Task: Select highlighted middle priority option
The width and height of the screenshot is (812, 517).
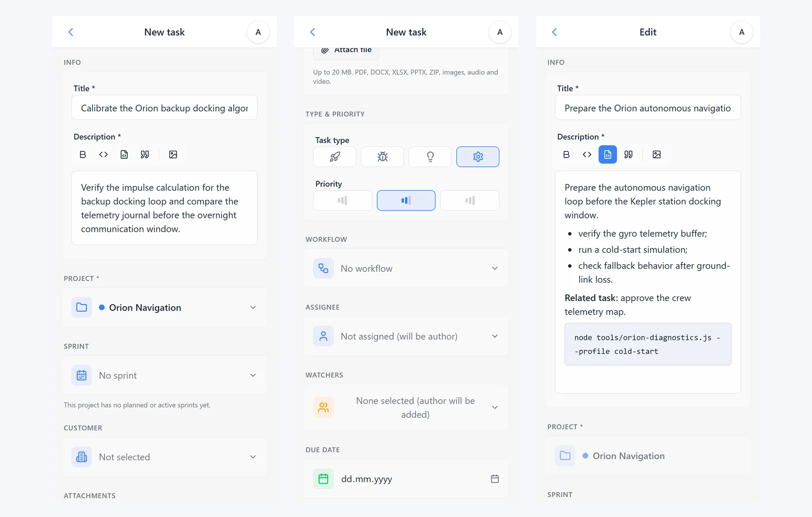Action: tap(406, 201)
